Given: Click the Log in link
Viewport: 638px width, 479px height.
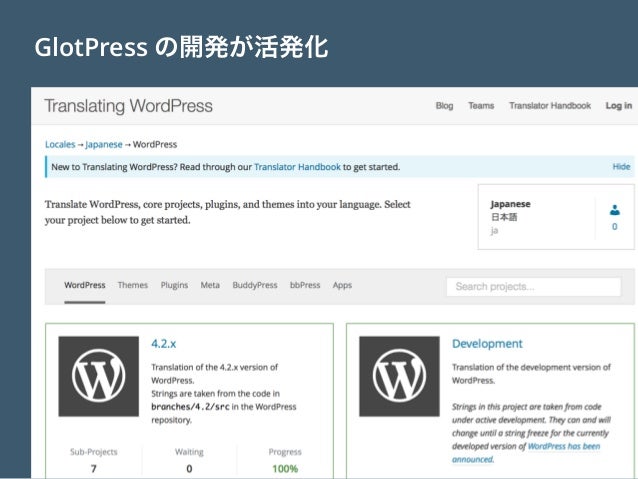Looking at the screenshot, I should pyautogui.click(x=618, y=106).
